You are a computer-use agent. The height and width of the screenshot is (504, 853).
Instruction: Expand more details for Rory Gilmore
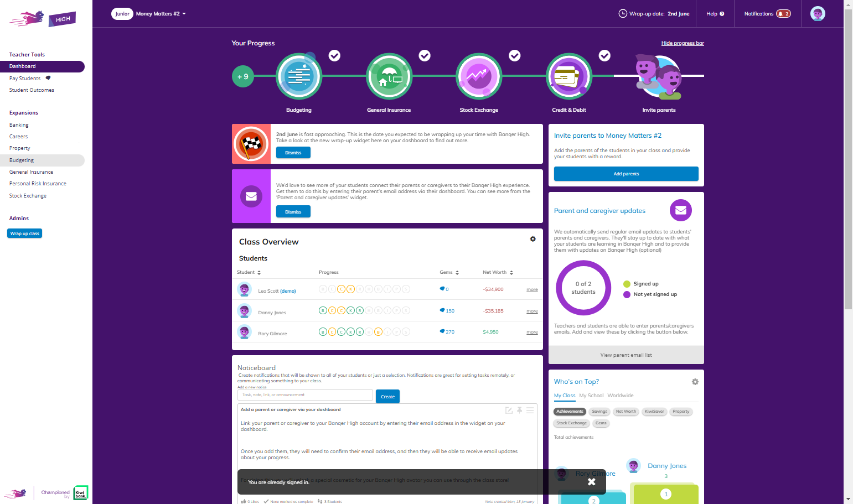coord(532,332)
